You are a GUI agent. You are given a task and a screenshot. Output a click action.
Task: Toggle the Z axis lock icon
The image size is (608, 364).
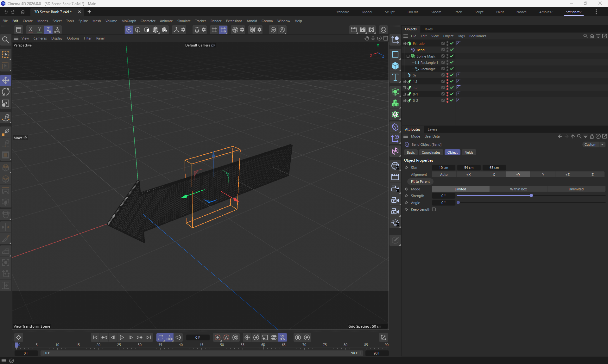click(x=48, y=30)
